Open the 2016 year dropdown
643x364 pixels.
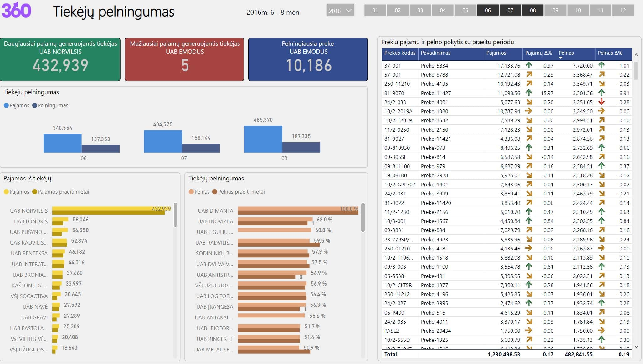click(340, 11)
